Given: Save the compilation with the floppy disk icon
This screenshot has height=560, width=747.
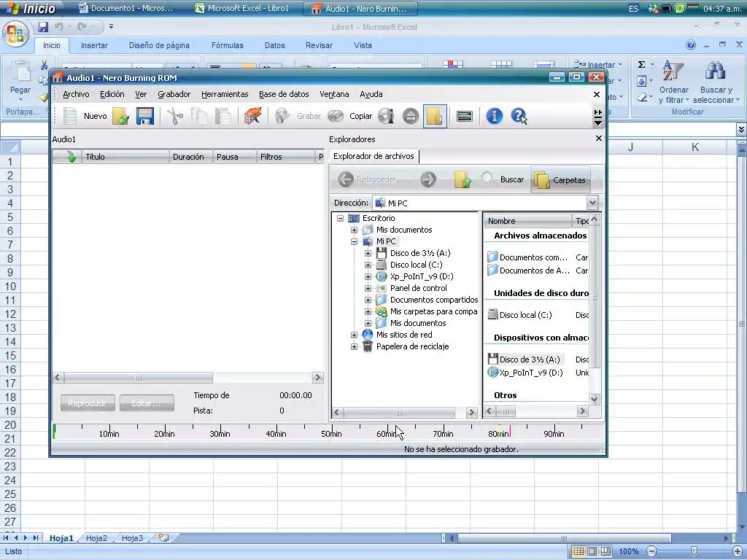Looking at the screenshot, I should point(145,116).
